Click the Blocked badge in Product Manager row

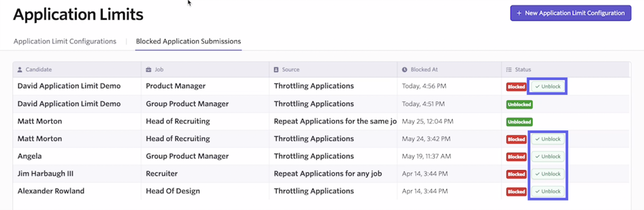click(516, 87)
